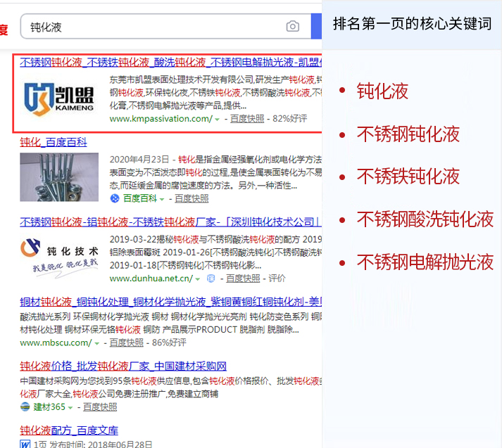The height and width of the screenshot is (448, 502).
Task: Click the 评价 link
Action: point(277,279)
